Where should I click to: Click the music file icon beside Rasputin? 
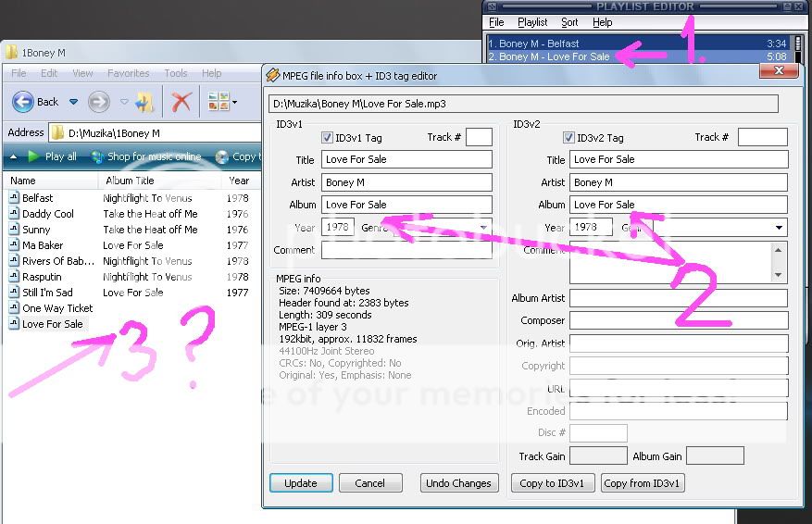click(x=14, y=277)
